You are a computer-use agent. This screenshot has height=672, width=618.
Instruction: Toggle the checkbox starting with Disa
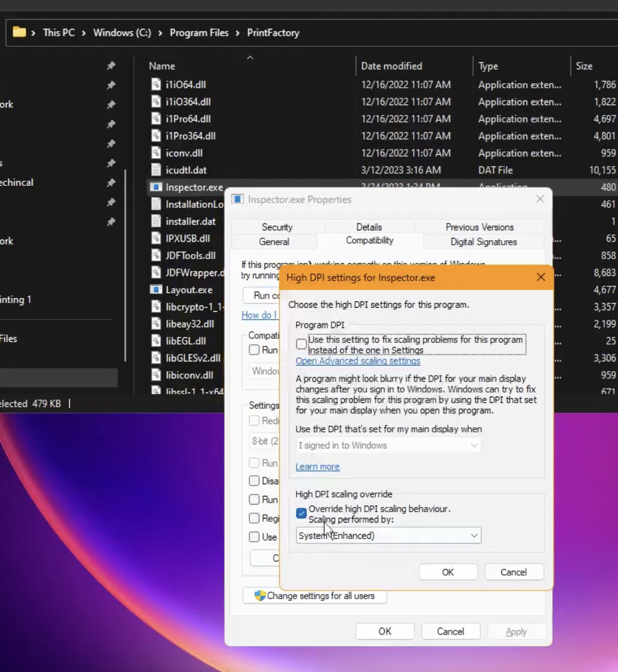click(x=254, y=481)
